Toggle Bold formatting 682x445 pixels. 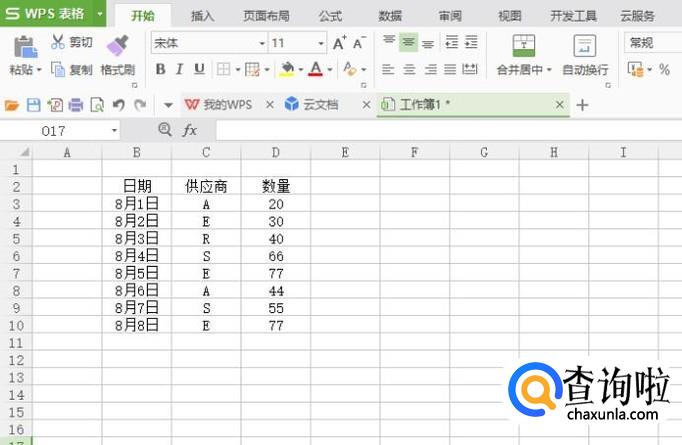click(160, 69)
